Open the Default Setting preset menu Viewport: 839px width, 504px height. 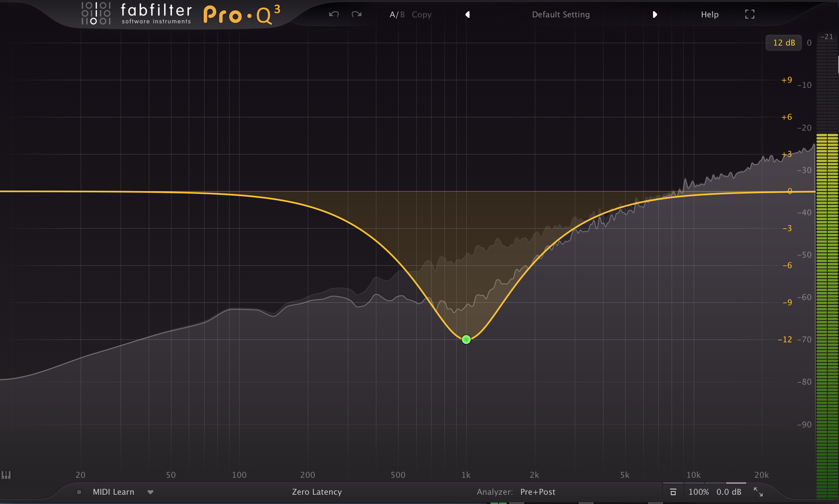[x=561, y=15]
